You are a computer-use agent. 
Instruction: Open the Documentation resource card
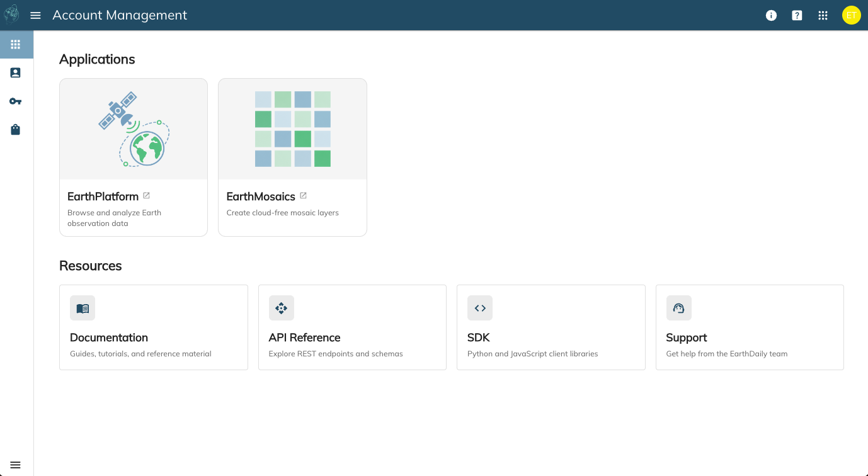coord(154,327)
